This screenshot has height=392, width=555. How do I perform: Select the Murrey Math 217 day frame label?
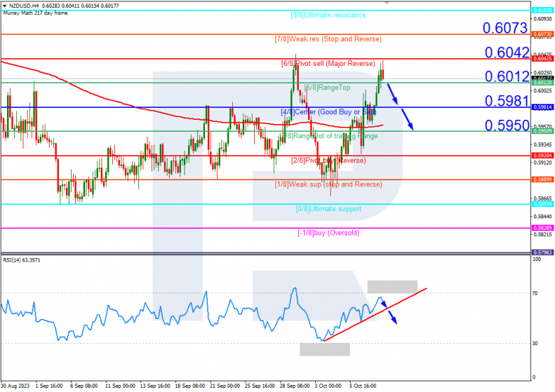[x=35, y=13]
